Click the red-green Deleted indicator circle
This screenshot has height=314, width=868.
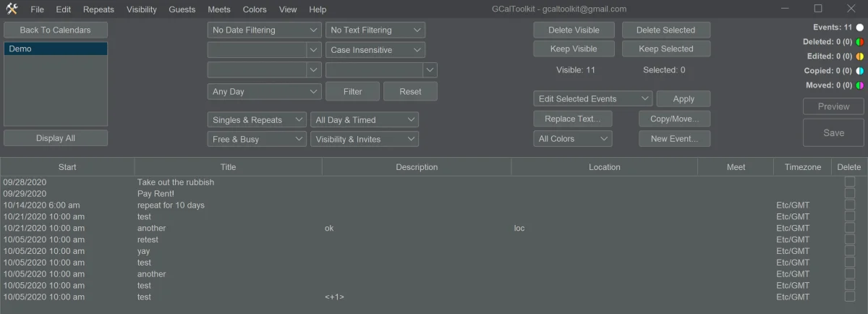click(x=859, y=42)
